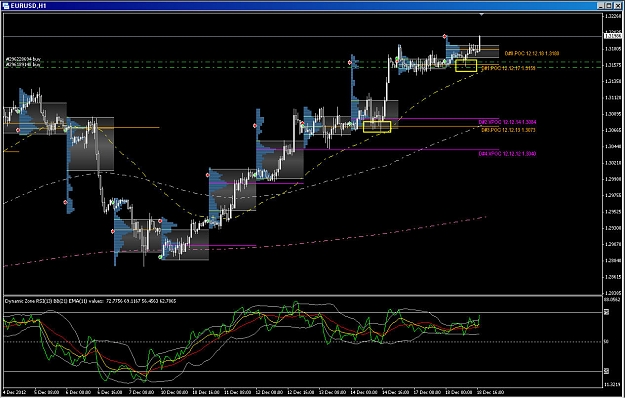Click the lower buy order label
625x398 pixels.
pos(23,64)
